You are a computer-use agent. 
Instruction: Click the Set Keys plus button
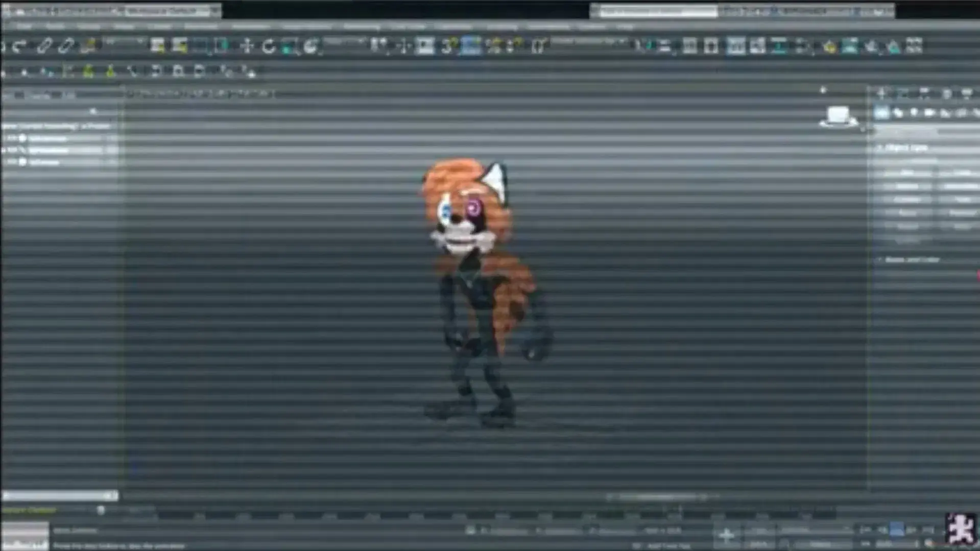[726, 535]
